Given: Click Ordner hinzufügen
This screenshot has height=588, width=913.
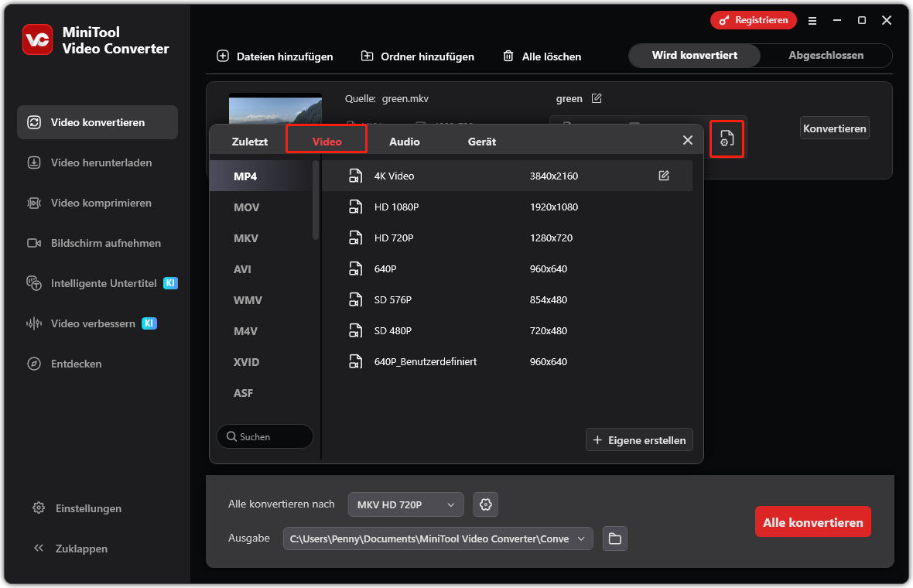Looking at the screenshot, I should tap(418, 56).
